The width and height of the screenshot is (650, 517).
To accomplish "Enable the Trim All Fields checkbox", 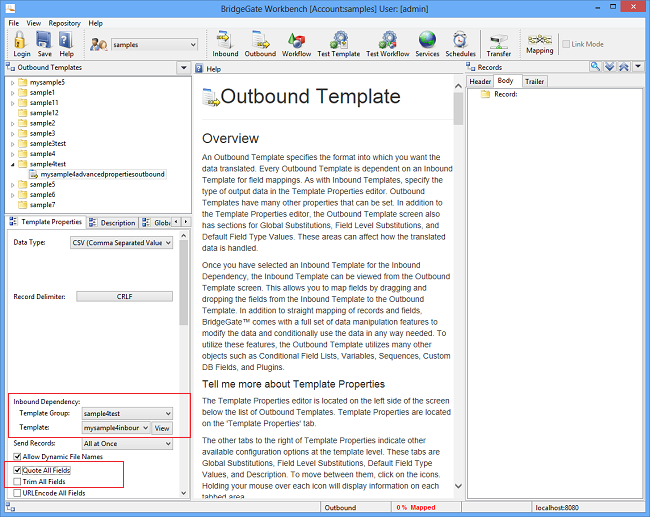I will tap(17, 481).
